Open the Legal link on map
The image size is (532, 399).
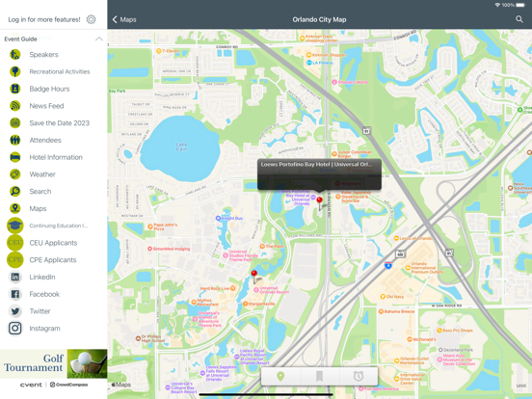coord(521,386)
